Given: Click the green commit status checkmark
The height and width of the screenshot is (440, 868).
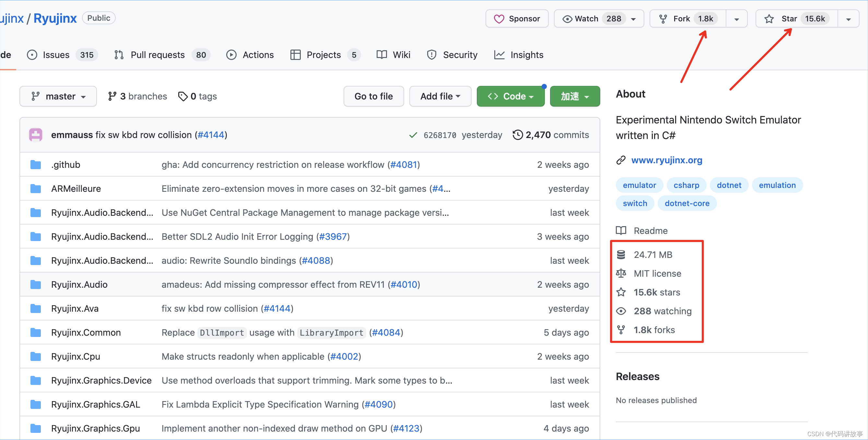Looking at the screenshot, I should pyautogui.click(x=413, y=135).
